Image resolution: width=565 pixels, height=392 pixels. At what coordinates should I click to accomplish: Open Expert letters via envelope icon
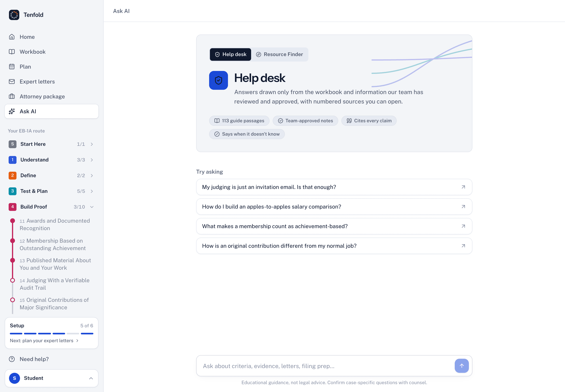(12, 82)
